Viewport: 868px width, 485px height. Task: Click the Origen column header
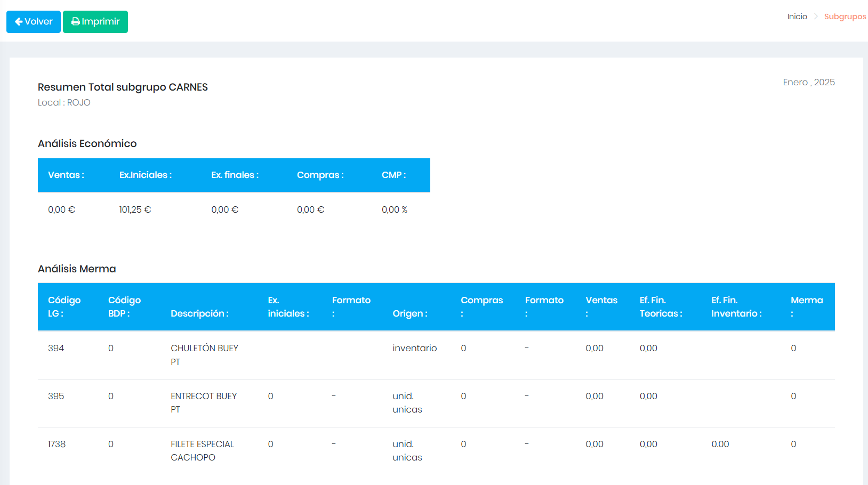click(410, 313)
